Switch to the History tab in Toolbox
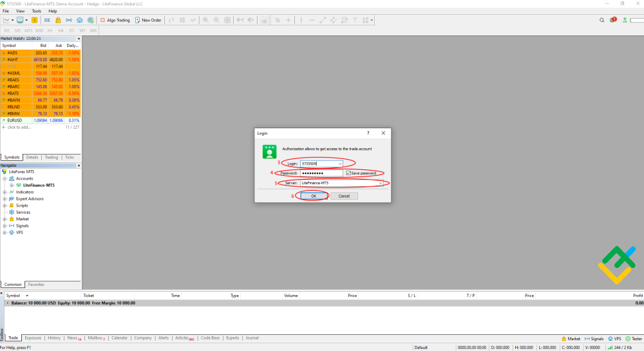Viewport: 644px width, 351px height. (x=54, y=338)
